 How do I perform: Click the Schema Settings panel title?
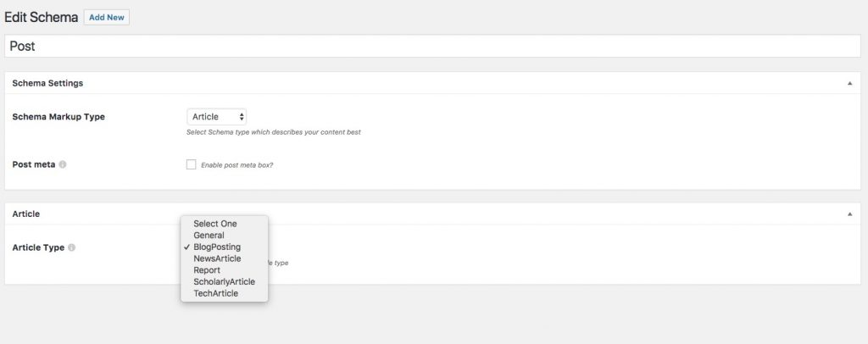[x=47, y=83]
